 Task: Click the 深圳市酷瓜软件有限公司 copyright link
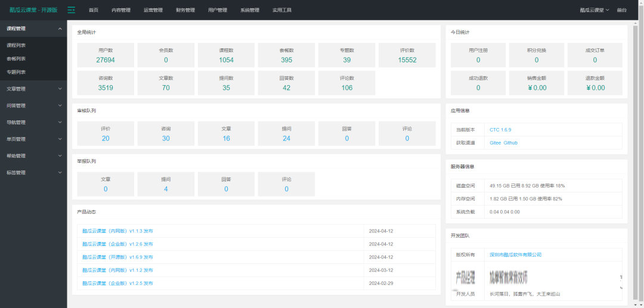pyautogui.click(x=515, y=254)
